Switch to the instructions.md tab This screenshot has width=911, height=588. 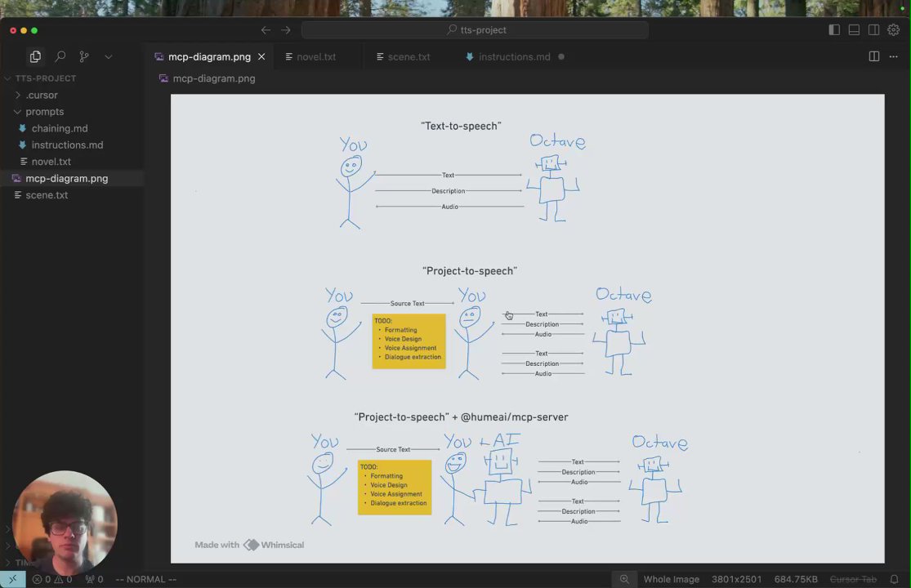tap(514, 57)
